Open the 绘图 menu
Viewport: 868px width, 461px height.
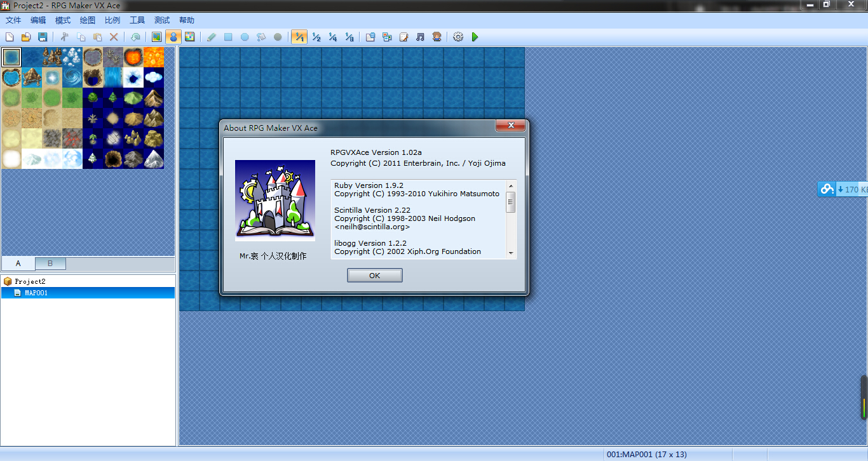(88, 20)
